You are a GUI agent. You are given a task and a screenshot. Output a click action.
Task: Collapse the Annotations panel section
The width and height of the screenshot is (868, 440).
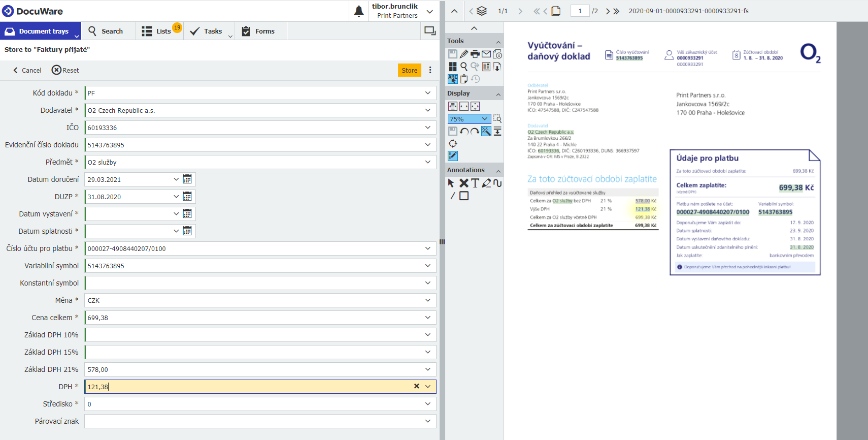click(x=498, y=171)
